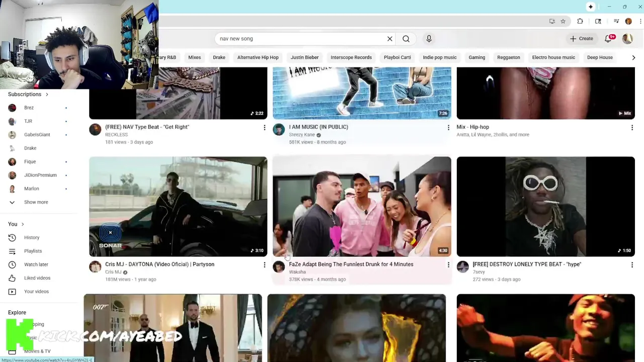Play the 007 tuxedo men thumbnail
Image resolution: width=644 pixels, height=362 pixels.
pyautogui.click(x=173, y=328)
